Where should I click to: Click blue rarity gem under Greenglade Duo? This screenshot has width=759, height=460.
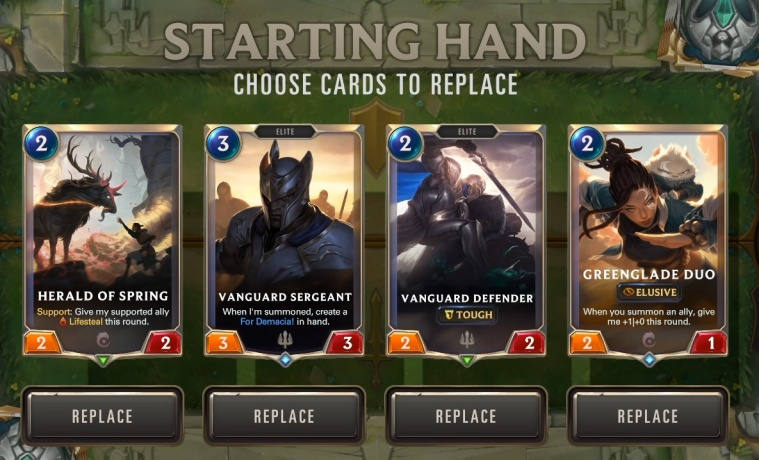pyautogui.click(x=649, y=360)
